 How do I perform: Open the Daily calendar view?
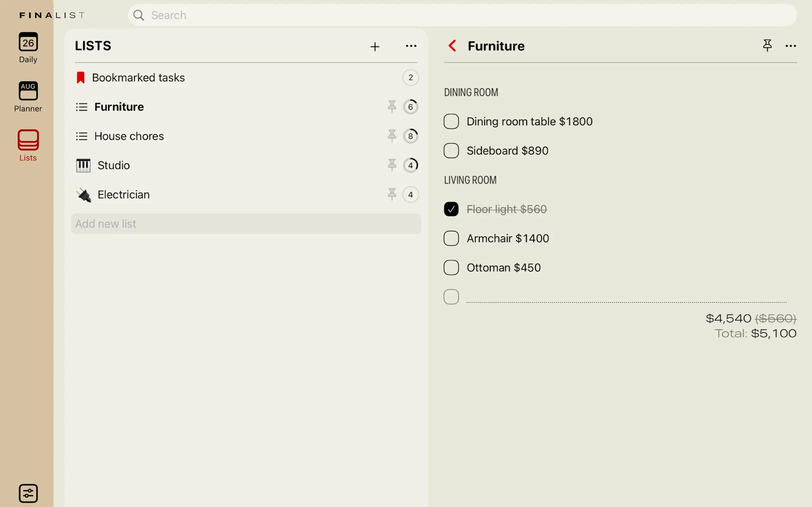point(28,47)
